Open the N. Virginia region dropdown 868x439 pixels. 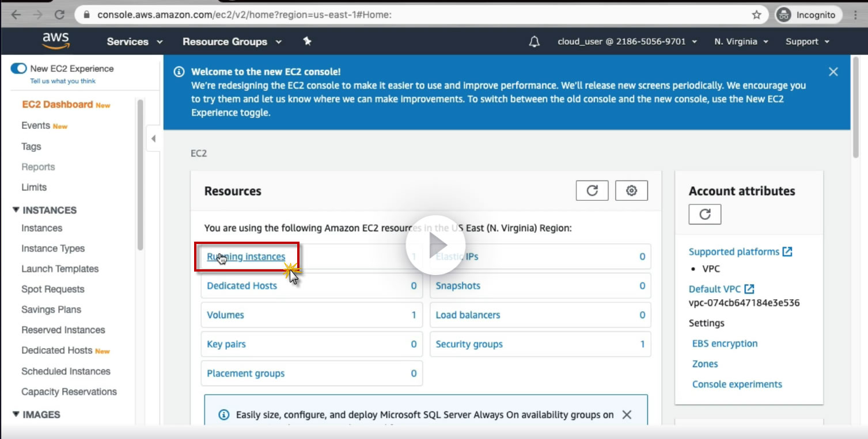pyautogui.click(x=741, y=41)
